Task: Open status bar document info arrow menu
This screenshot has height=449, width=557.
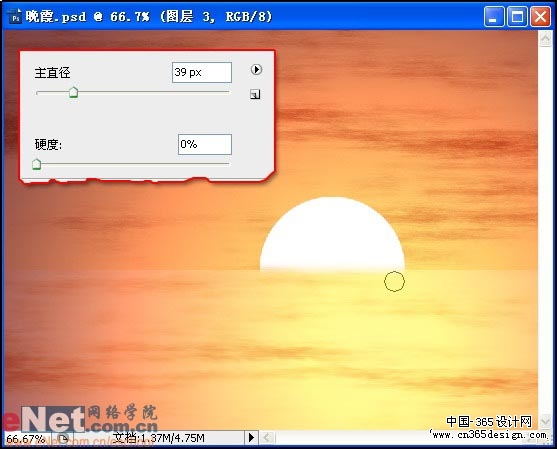Action: click(251, 438)
